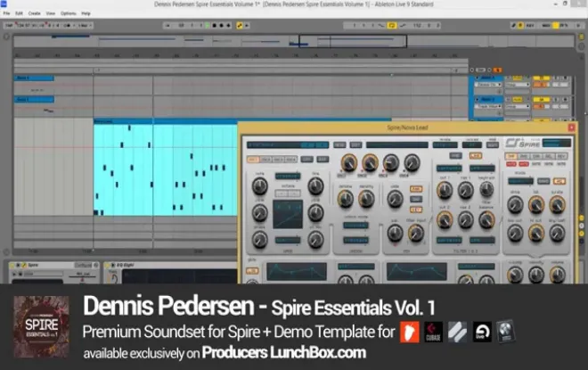588x370 pixels.
Task: Click the oscillator note knob
Action: coord(259,186)
